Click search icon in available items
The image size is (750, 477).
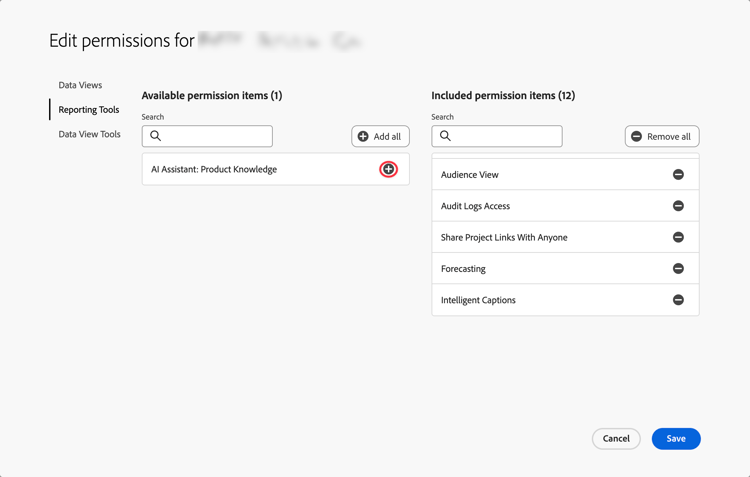(156, 136)
